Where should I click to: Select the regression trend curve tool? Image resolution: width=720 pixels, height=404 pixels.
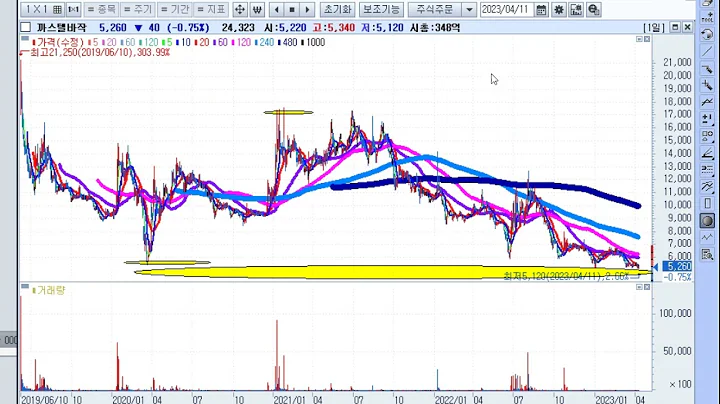707,102
